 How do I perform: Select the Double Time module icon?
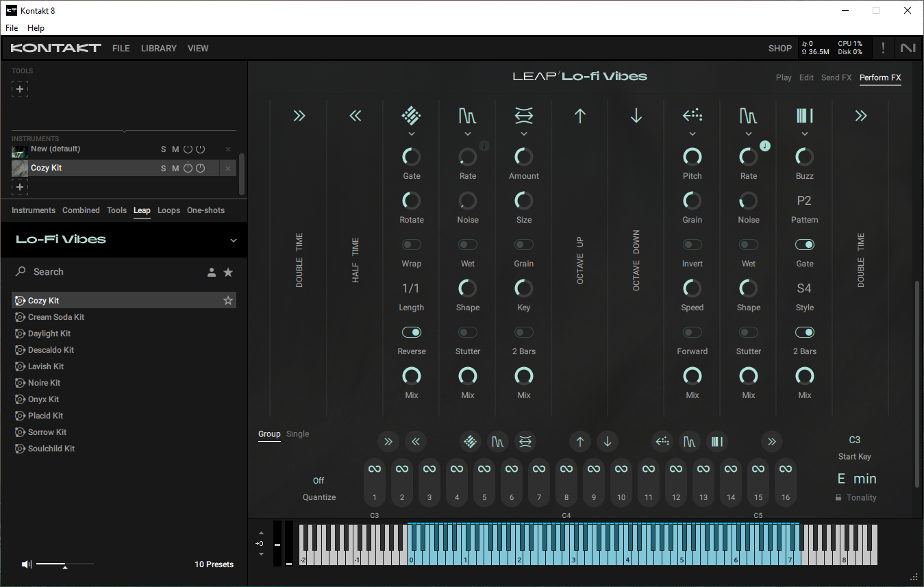click(299, 116)
